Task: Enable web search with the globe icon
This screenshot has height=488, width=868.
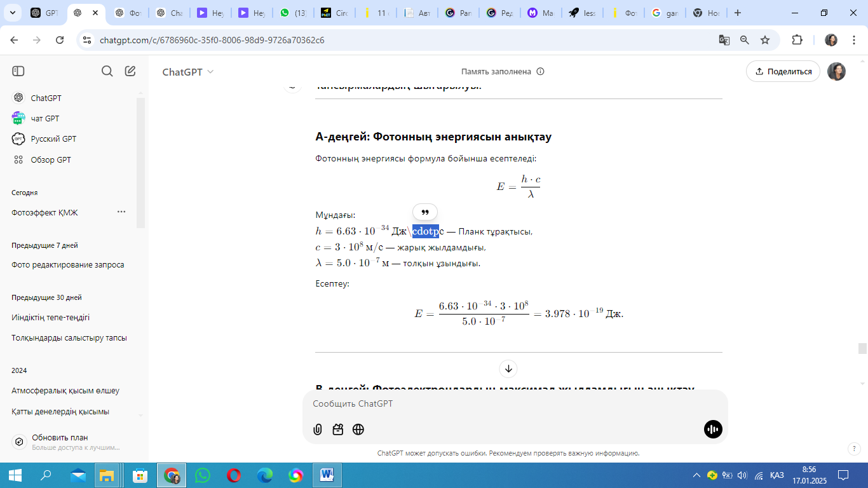Action: point(358,430)
